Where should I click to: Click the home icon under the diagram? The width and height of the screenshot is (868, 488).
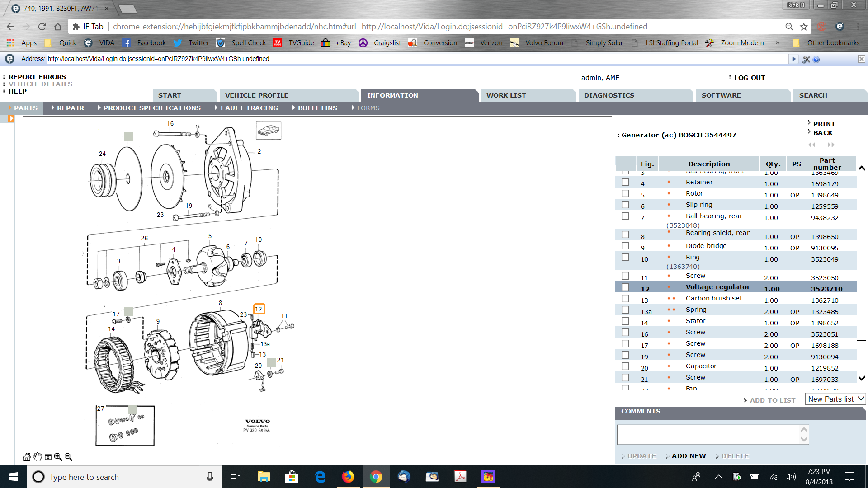coord(27,457)
